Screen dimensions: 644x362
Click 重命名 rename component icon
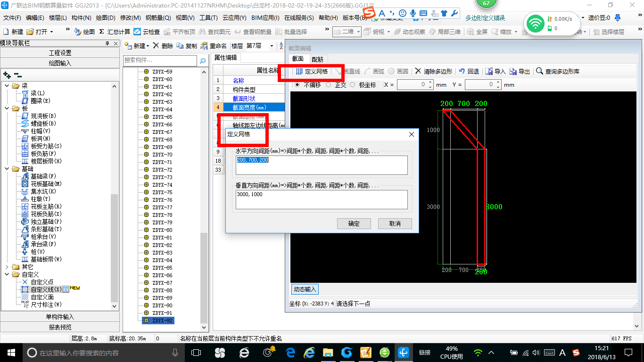click(214, 46)
